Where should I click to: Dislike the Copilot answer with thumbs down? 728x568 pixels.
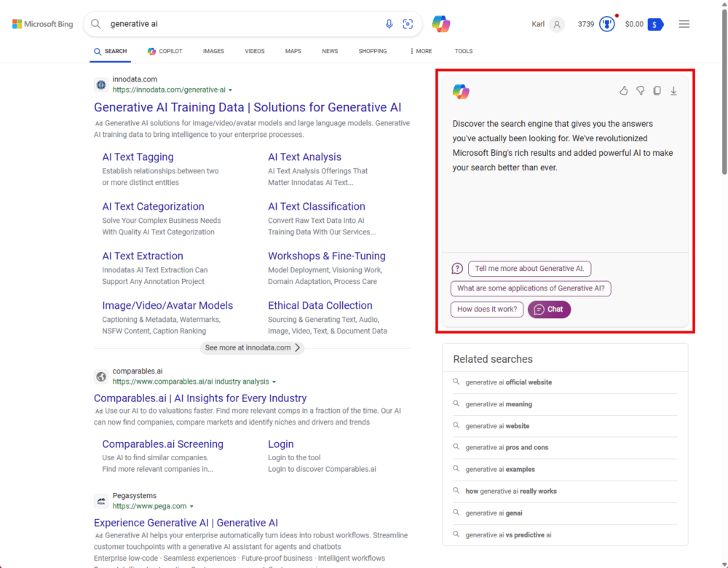click(640, 90)
